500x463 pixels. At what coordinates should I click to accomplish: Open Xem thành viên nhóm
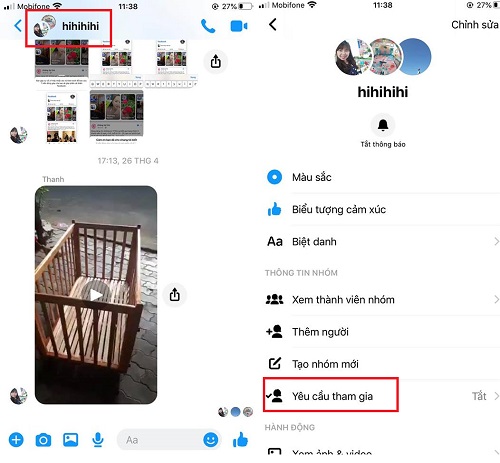(x=382, y=299)
